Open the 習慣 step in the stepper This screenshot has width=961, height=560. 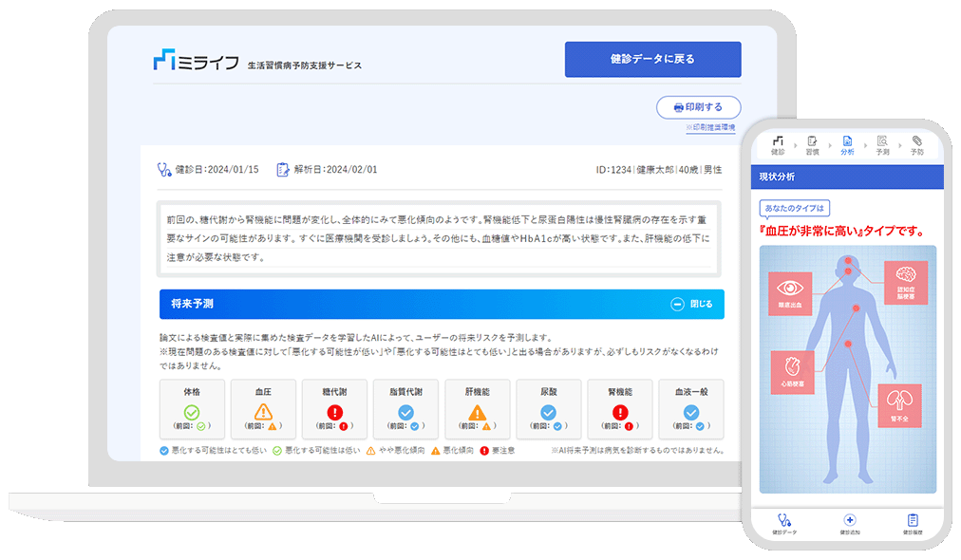tap(812, 141)
